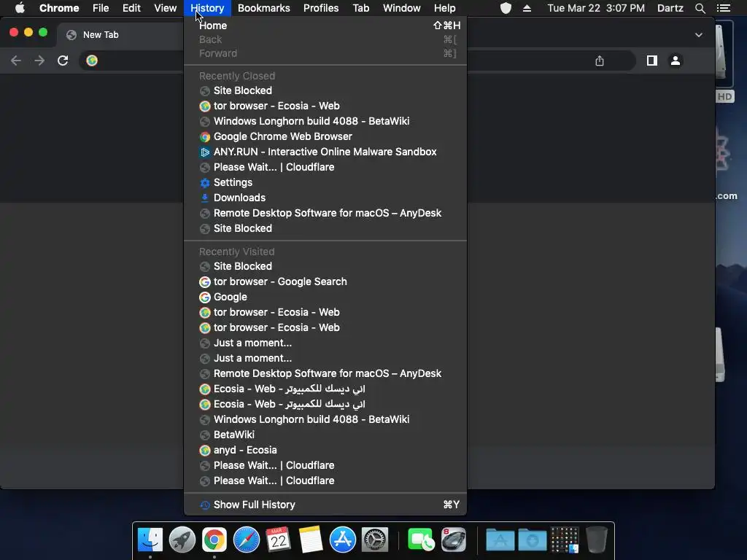Open the FaceTime phone icon in Dock
The width and height of the screenshot is (747, 560).
(x=421, y=540)
